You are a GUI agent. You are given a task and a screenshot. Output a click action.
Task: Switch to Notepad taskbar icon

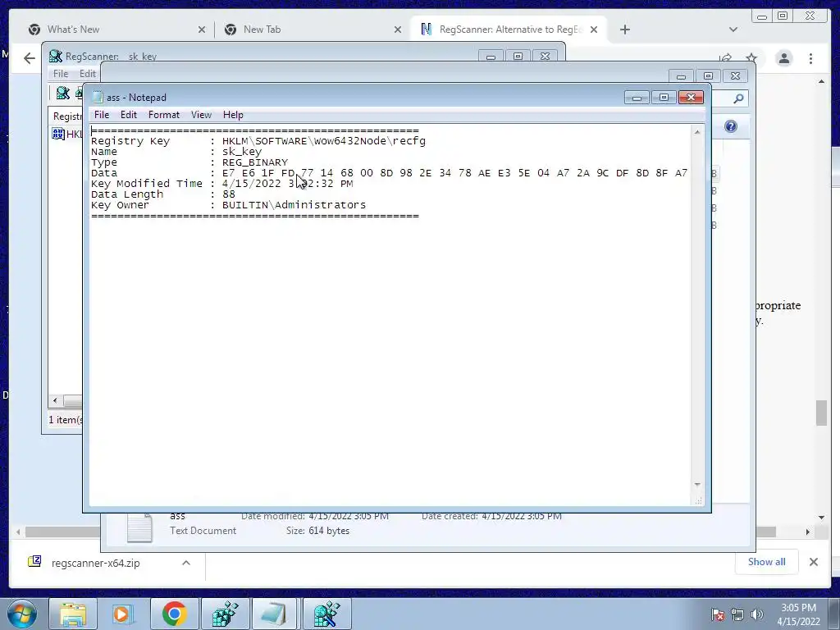pos(274,614)
